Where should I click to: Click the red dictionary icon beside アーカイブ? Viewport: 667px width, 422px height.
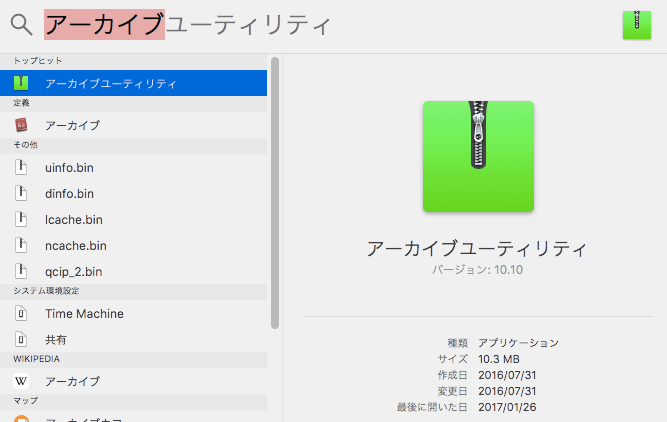[21, 125]
